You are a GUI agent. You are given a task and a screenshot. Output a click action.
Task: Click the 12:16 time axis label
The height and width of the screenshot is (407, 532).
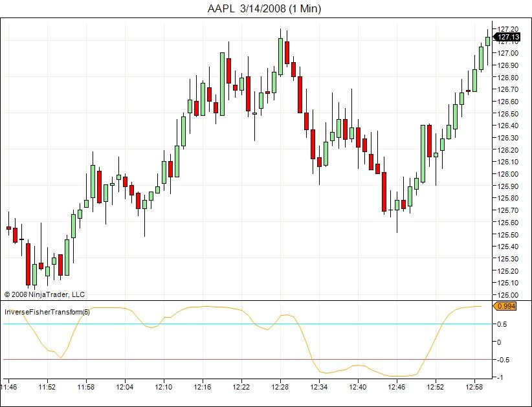point(203,387)
